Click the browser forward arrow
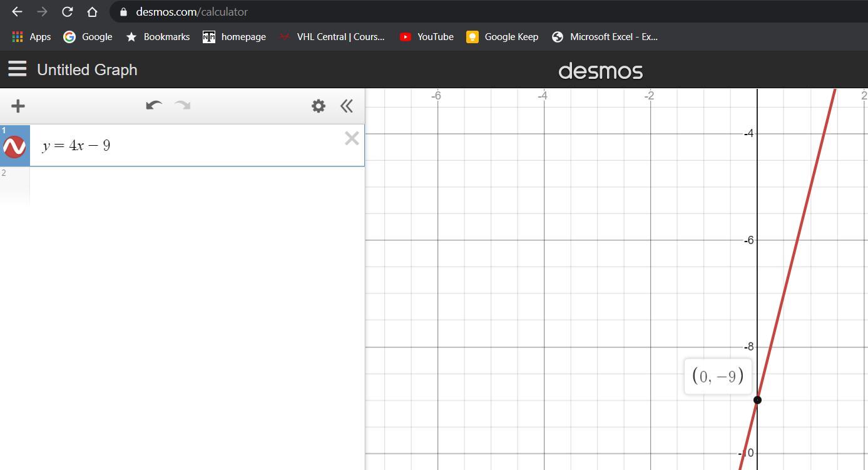This screenshot has width=868, height=470. pos(42,12)
